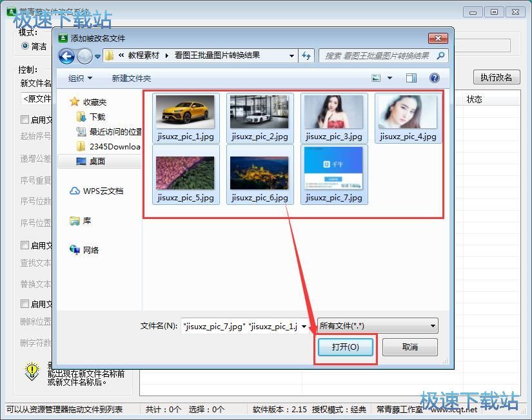Select 桌面 in navigation pane
The width and height of the screenshot is (532, 420).
[97, 161]
